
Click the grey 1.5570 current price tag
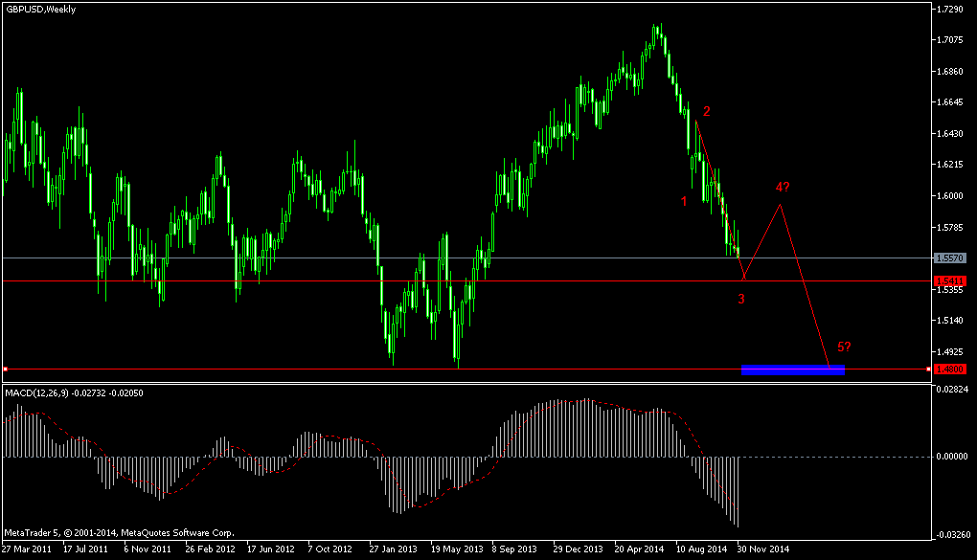point(950,258)
